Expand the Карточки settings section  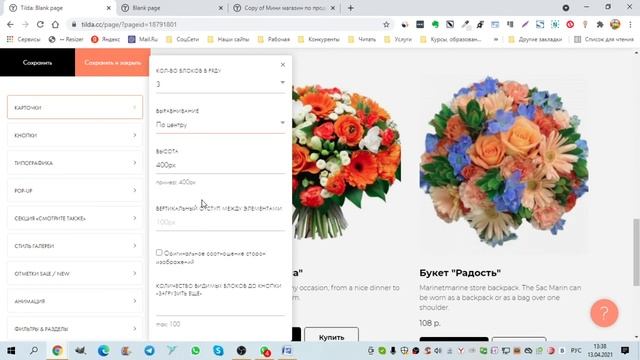[75, 107]
